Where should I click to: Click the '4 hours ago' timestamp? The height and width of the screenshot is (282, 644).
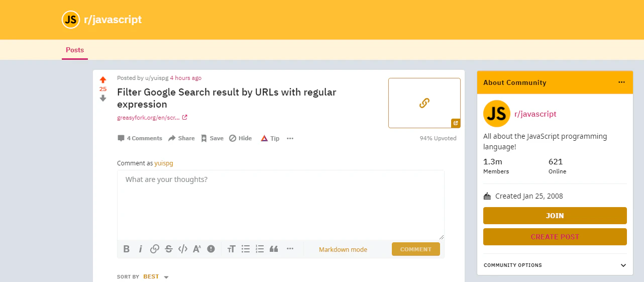pos(186,78)
